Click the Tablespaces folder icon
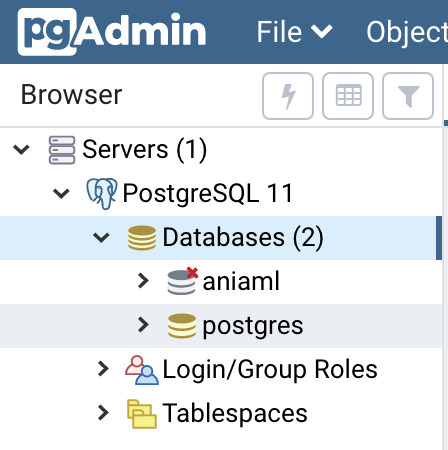Image resolution: width=448 pixels, height=450 pixels. [x=142, y=414]
